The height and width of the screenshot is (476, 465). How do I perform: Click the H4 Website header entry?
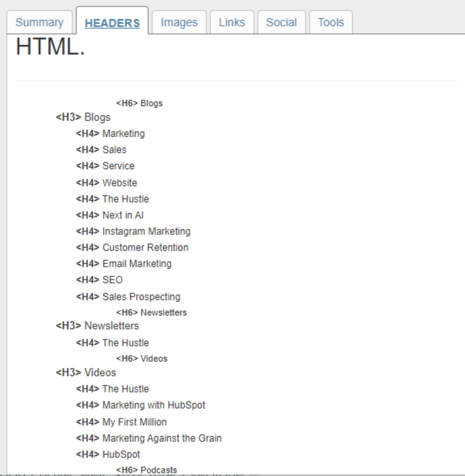(106, 183)
